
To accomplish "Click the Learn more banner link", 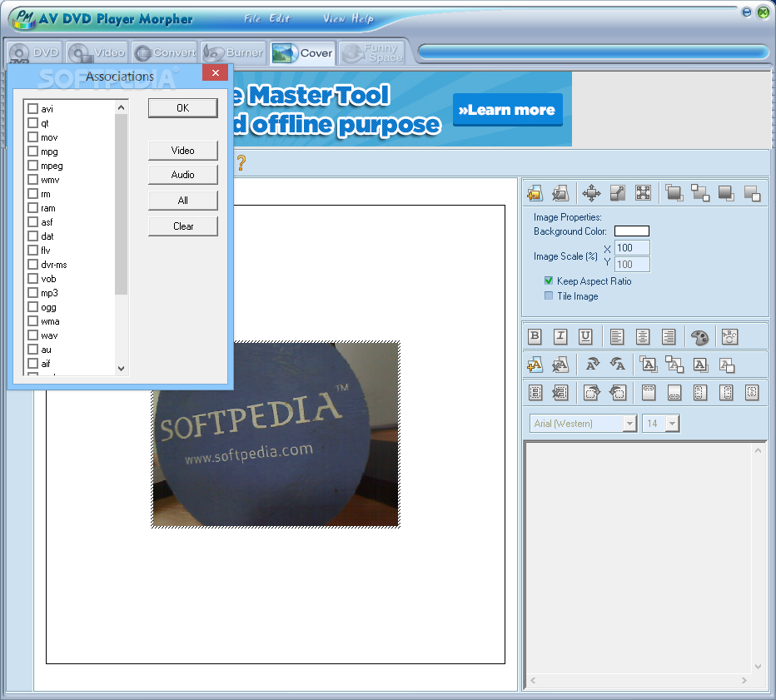I will click(x=507, y=110).
